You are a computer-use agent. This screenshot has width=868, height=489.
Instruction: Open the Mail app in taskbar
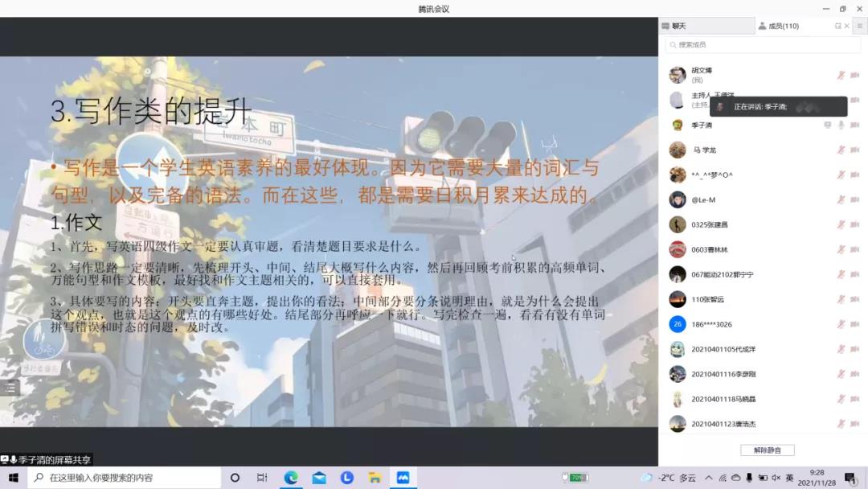coord(319,478)
